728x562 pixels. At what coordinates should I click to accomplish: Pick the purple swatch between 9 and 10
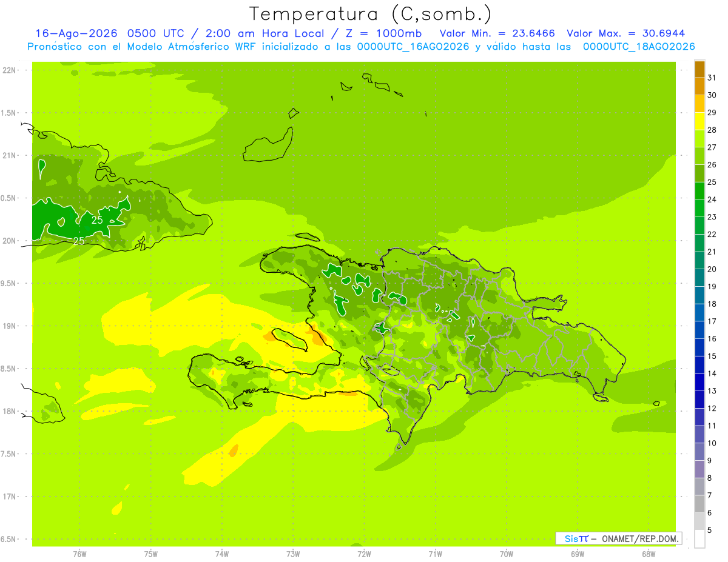(699, 452)
